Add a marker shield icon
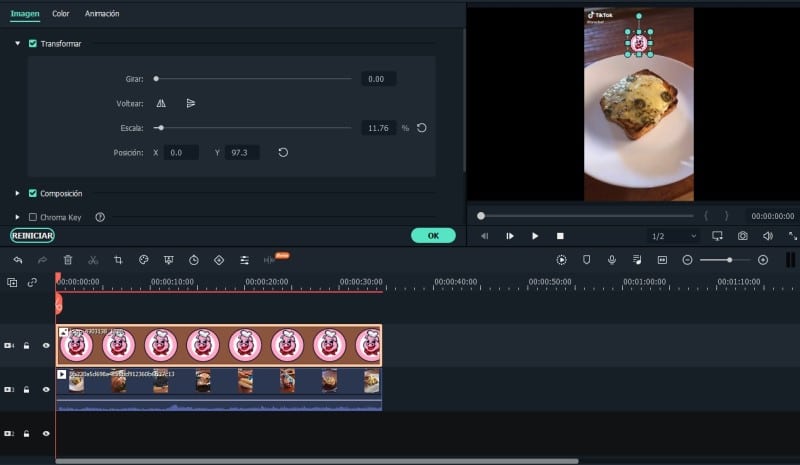 pos(586,260)
